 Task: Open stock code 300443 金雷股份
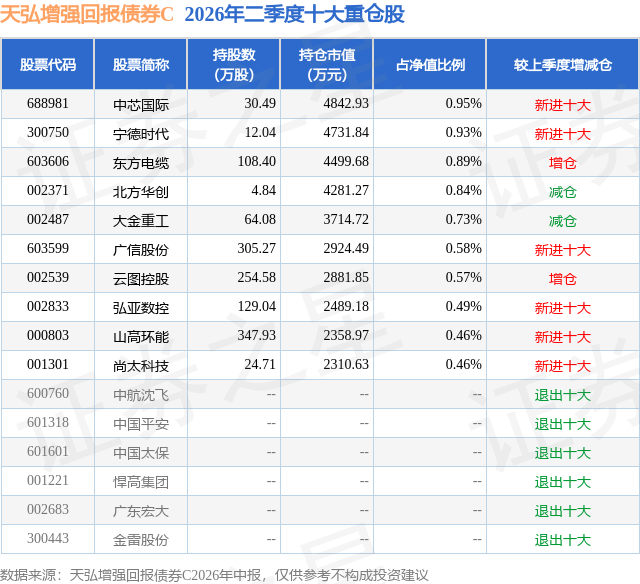click(x=48, y=538)
